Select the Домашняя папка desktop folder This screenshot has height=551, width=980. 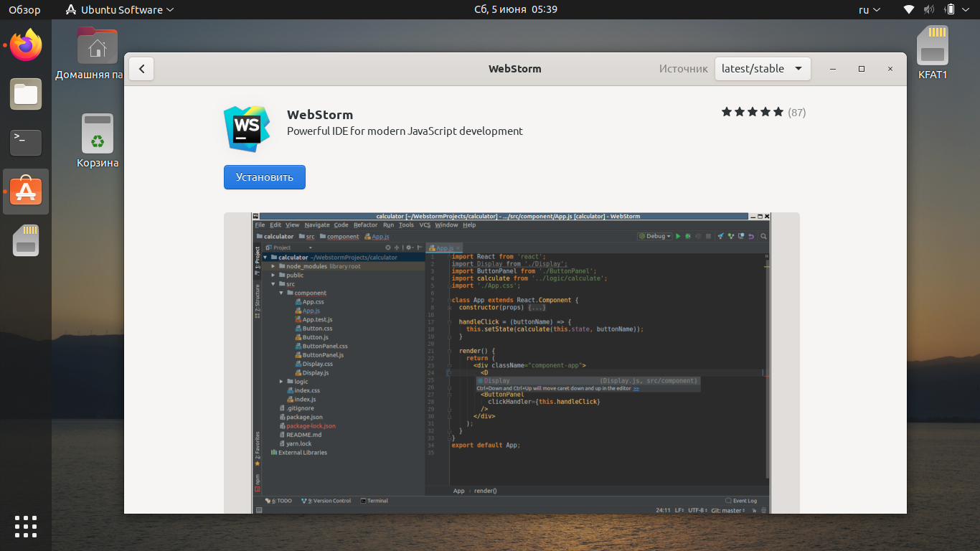[x=97, y=49]
